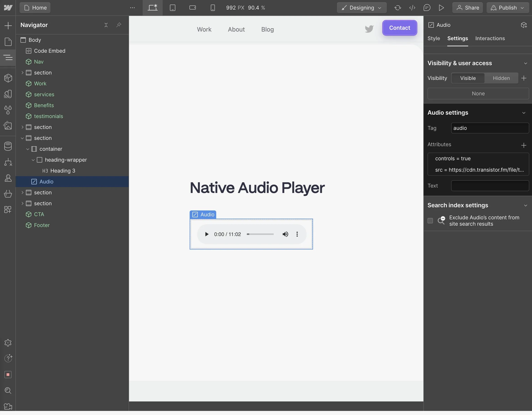Set visibility to Hidden

[x=501, y=78]
